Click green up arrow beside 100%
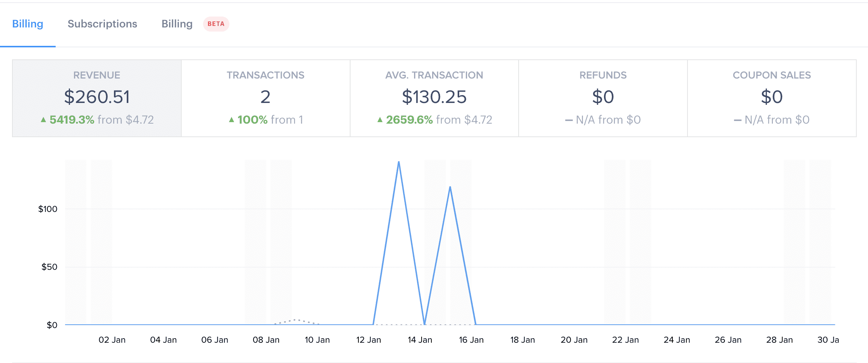The height and width of the screenshot is (363, 868). pyautogui.click(x=231, y=120)
